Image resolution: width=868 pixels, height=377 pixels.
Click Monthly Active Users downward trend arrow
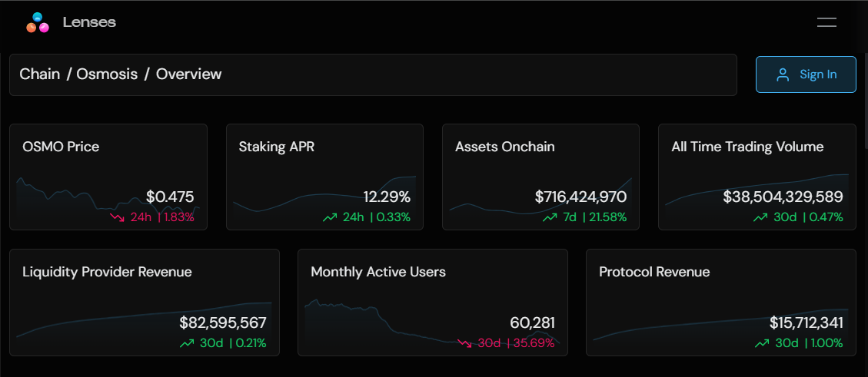[464, 343]
